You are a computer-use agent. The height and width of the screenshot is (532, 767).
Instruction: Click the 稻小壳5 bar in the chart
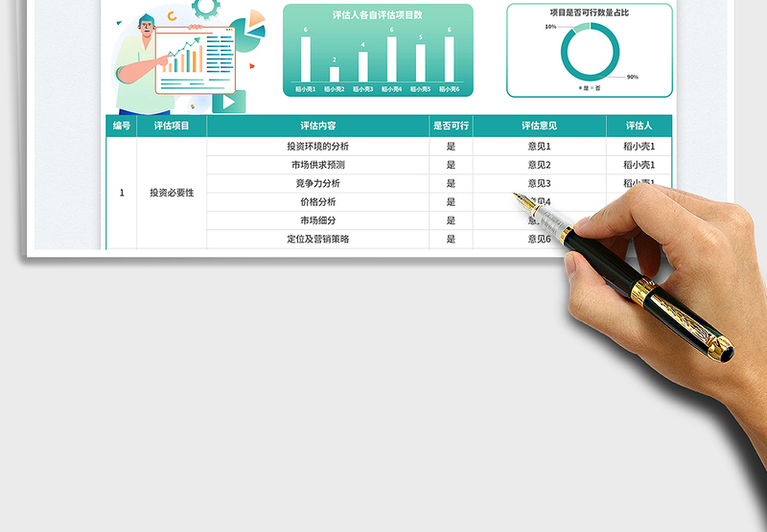pyautogui.click(x=421, y=63)
